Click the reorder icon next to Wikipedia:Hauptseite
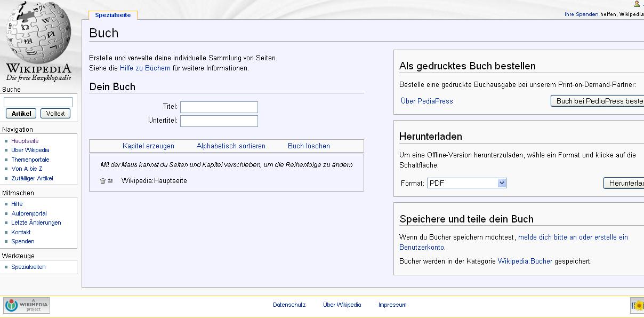This screenshot has width=644, height=318. point(110,181)
